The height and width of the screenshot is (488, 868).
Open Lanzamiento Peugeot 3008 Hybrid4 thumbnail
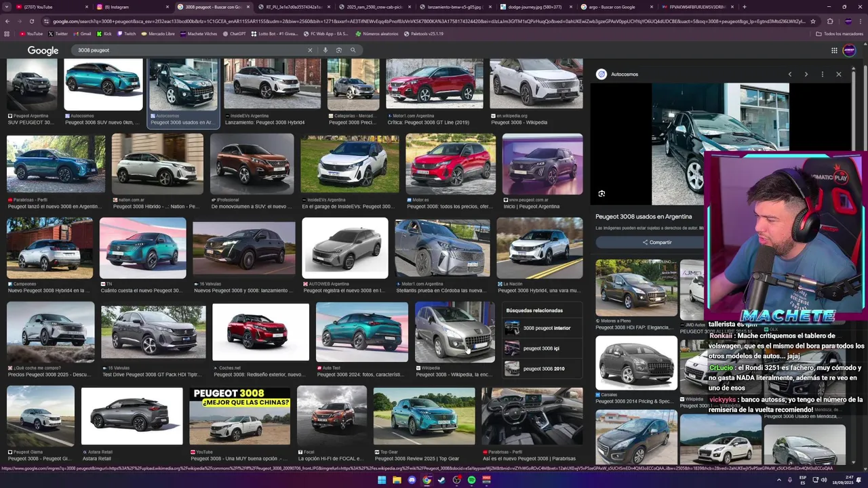tap(272, 83)
